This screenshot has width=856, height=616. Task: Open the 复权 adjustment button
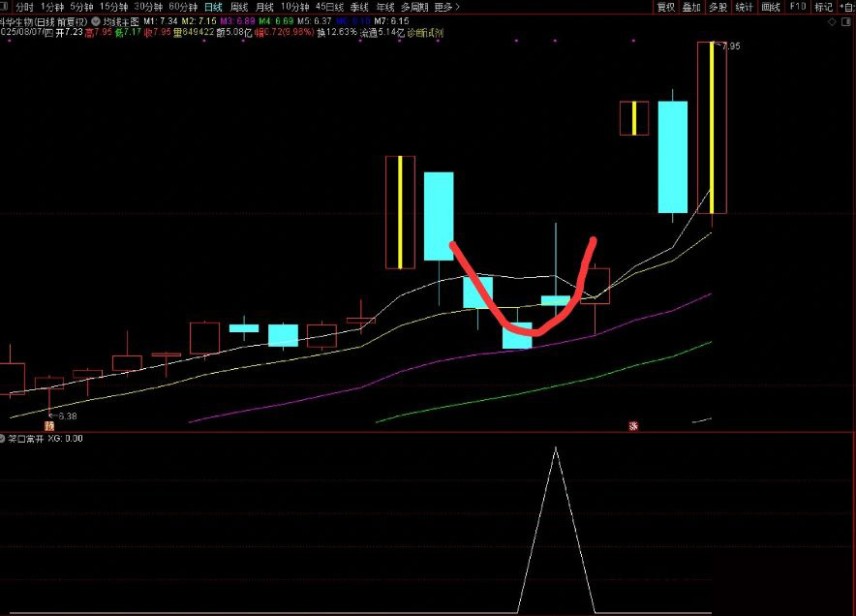tap(665, 7)
